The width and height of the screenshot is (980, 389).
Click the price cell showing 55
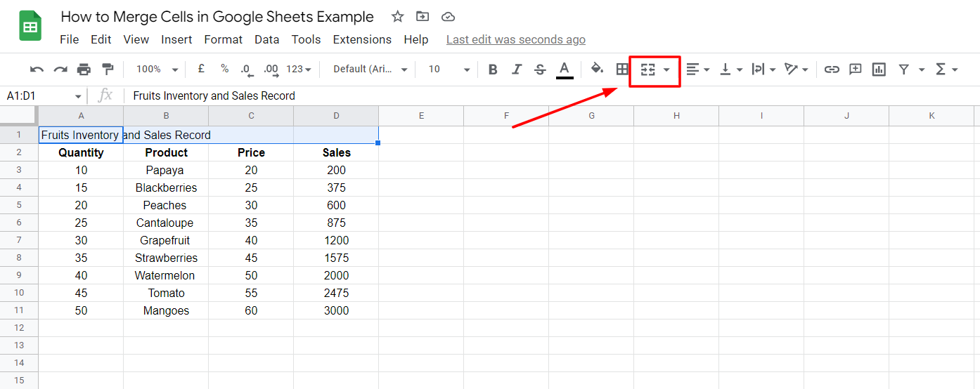(251, 293)
